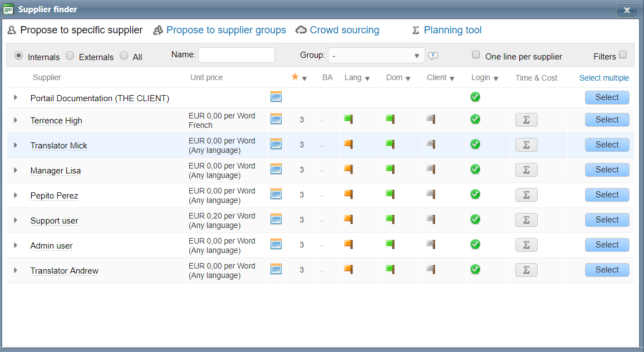Open the star rating column sort dropdown
This screenshot has width=644, height=352.
(304, 78)
